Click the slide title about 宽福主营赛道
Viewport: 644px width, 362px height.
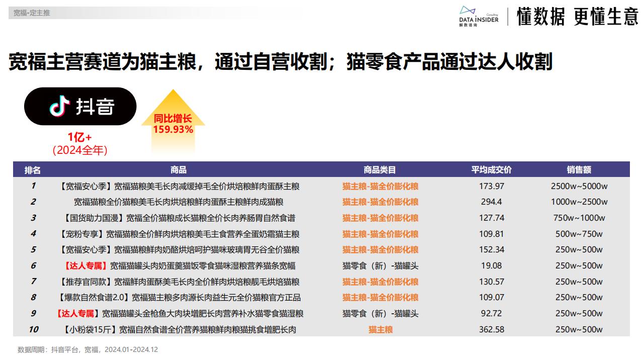pos(280,61)
